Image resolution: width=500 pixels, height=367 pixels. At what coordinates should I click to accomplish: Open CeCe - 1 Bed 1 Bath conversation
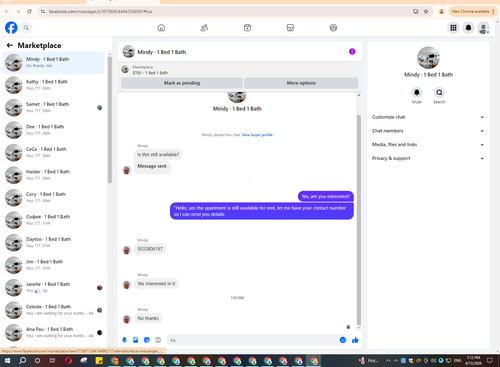(54, 152)
